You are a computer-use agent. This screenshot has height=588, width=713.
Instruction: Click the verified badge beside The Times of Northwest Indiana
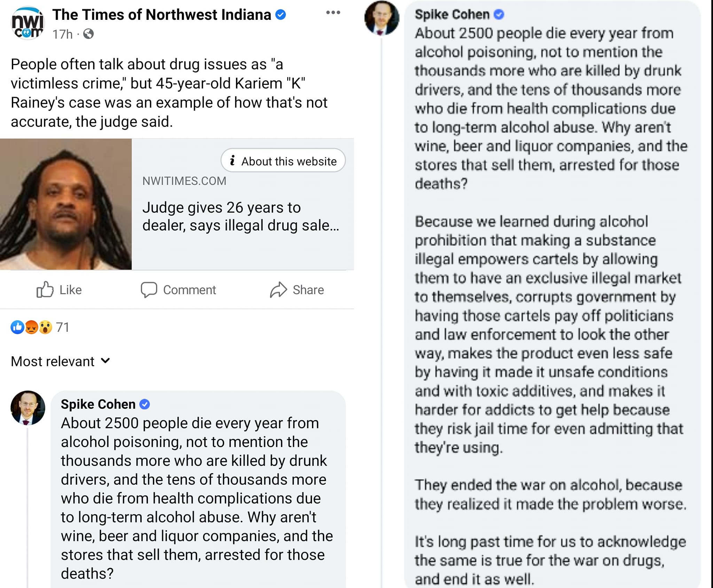281,15
